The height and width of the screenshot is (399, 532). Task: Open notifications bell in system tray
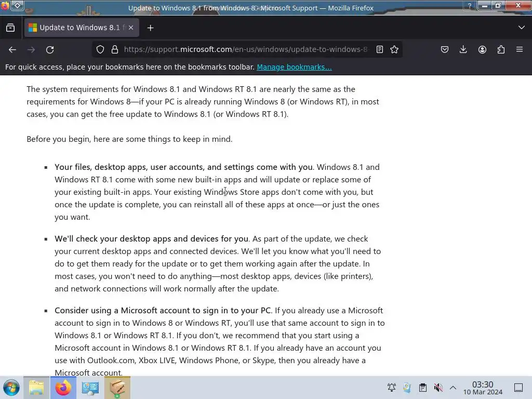coord(392,388)
